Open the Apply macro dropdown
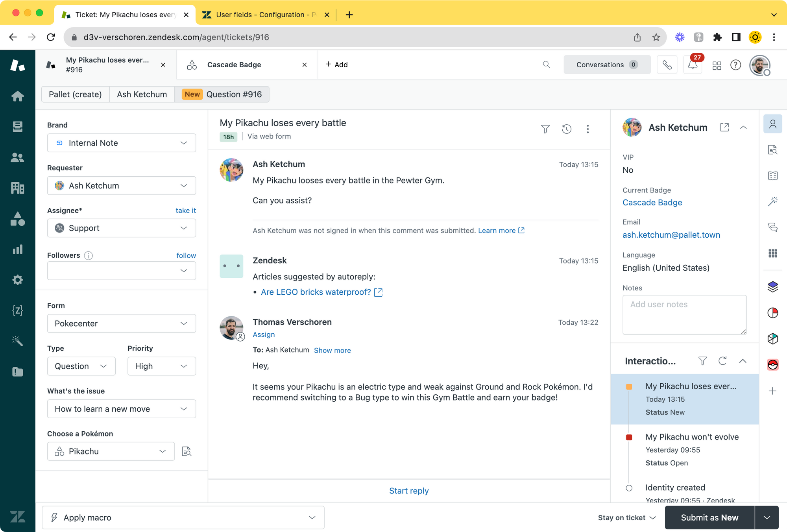Viewport: 787px width, 532px height. [x=183, y=517]
